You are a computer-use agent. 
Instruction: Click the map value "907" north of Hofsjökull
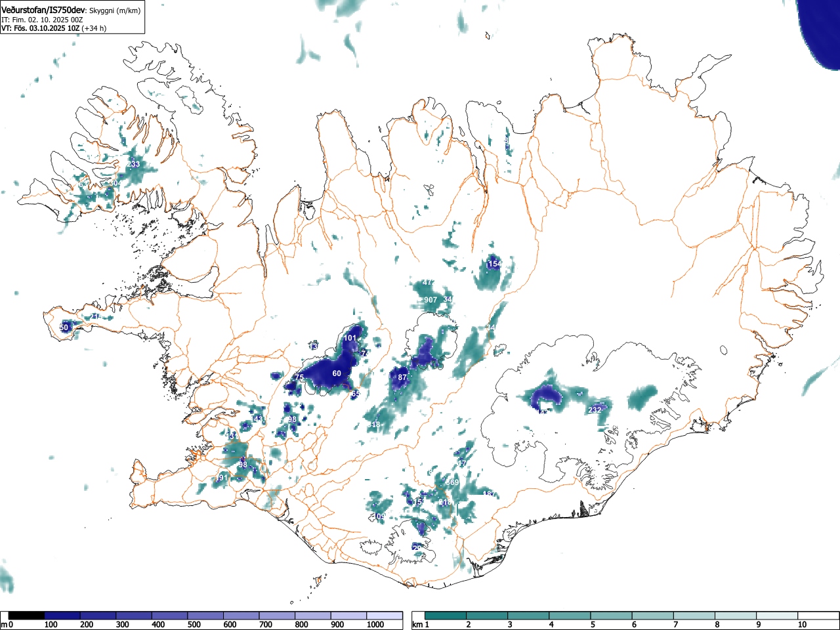[430, 299]
